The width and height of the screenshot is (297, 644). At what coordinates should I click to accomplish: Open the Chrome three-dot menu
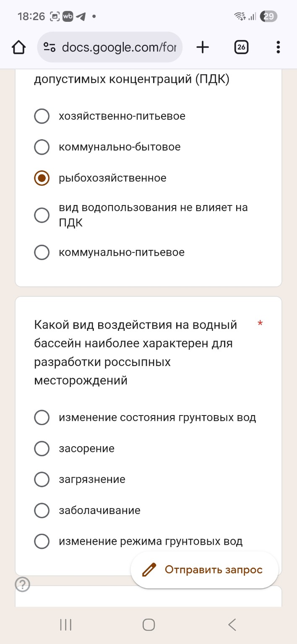pos(278,47)
